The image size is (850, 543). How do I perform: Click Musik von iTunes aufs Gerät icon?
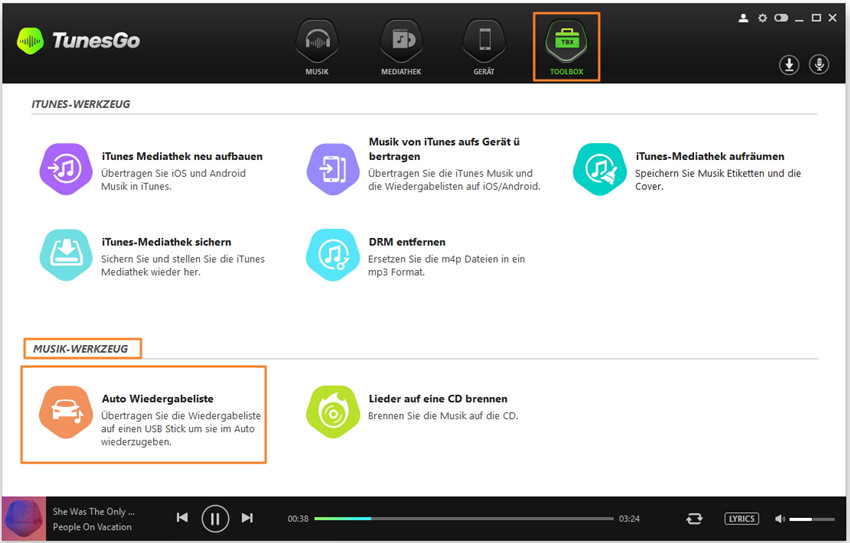pyautogui.click(x=333, y=169)
